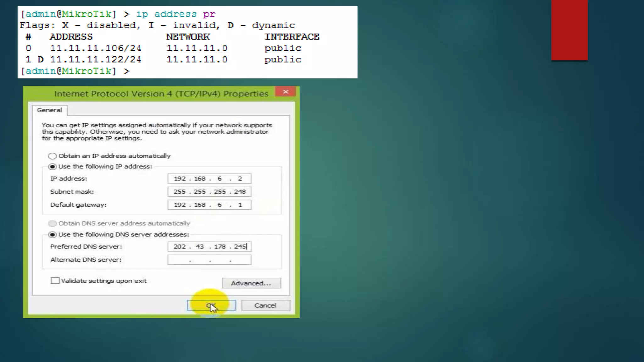Select Use the following IP address
Viewport: 644px width, 362px height.
[52, 167]
